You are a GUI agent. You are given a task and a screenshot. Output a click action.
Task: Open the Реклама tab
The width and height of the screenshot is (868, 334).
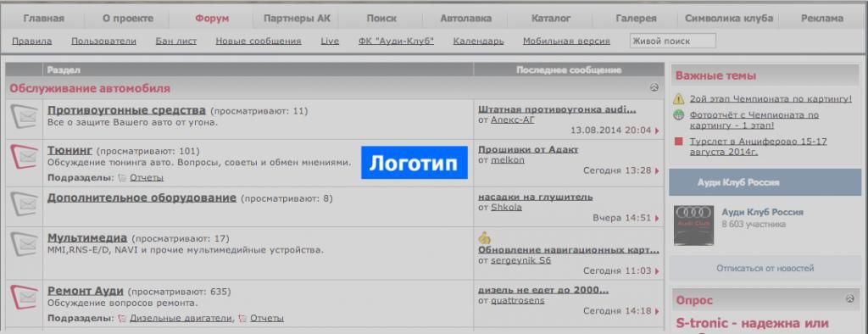pyautogui.click(x=822, y=19)
